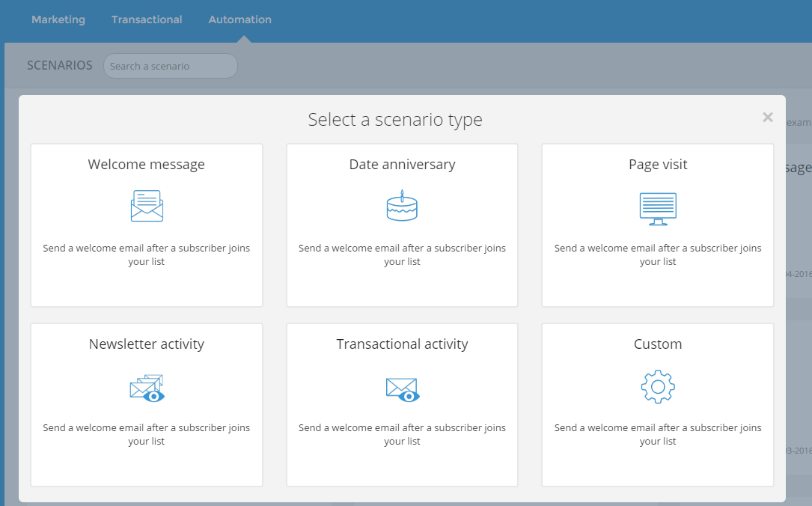Click the Custom gear icon
This screenshot has height=506, width=812.
pos(658,386)
